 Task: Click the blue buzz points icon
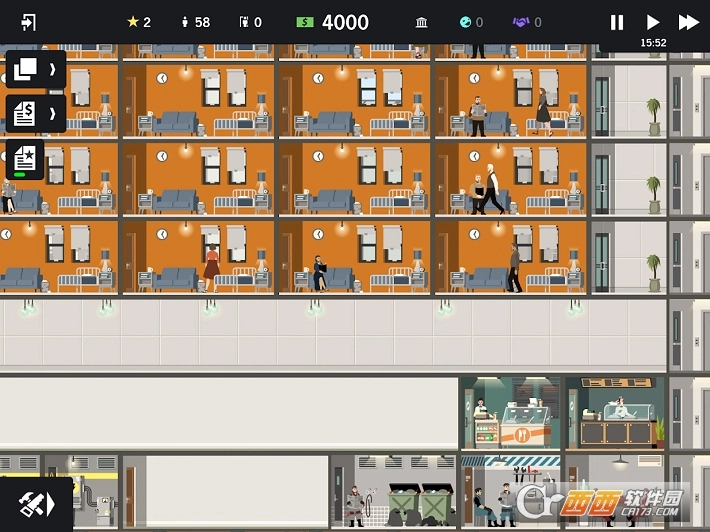(464, 22)
